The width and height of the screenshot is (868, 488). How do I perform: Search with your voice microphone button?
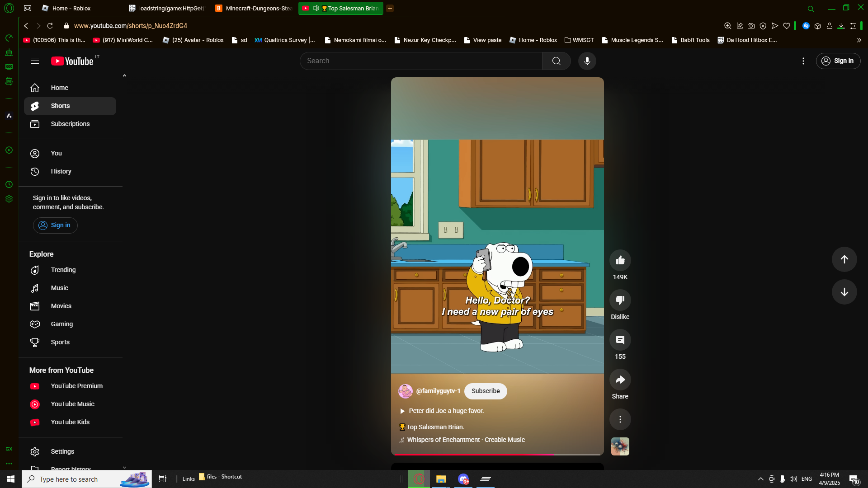[x=587, y=61]
